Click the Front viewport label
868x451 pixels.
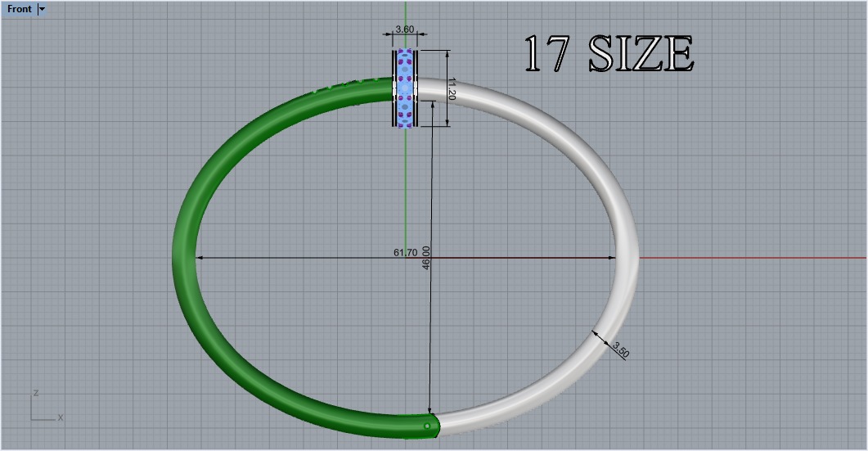(x=20, y=9)
